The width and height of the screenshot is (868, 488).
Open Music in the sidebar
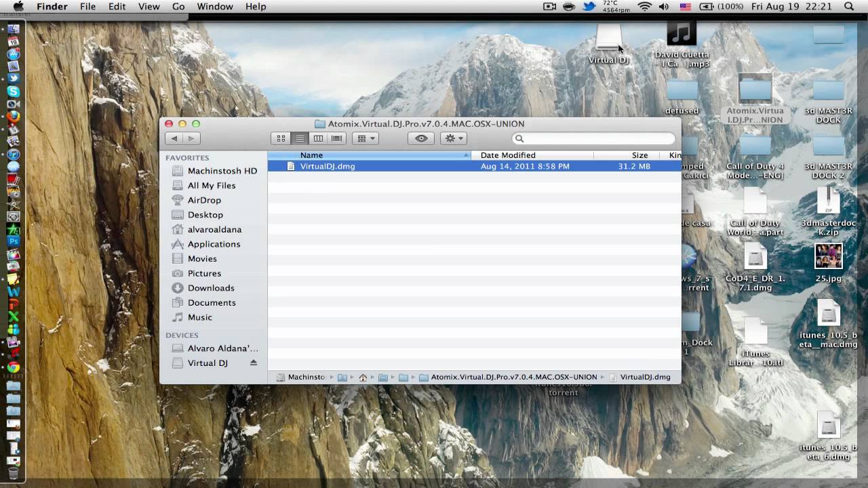192,317
